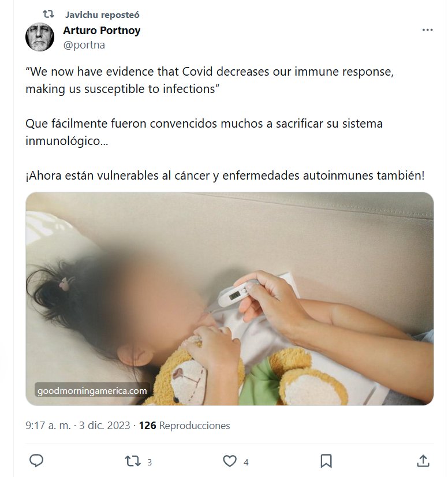View the 126 Reproducciones count
This screenshot has width=448, height=477.
[184, 425]
